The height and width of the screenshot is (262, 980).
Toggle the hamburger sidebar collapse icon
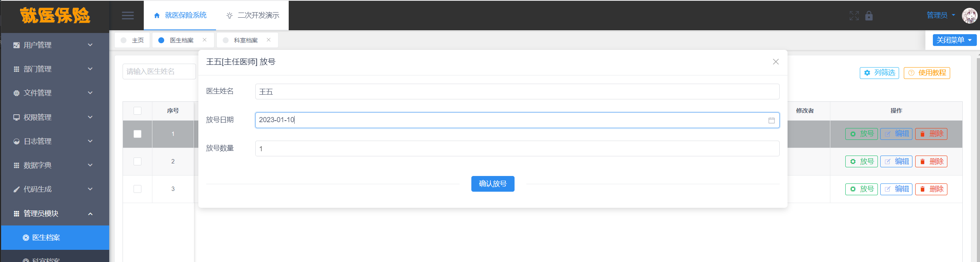click(128, 16)
